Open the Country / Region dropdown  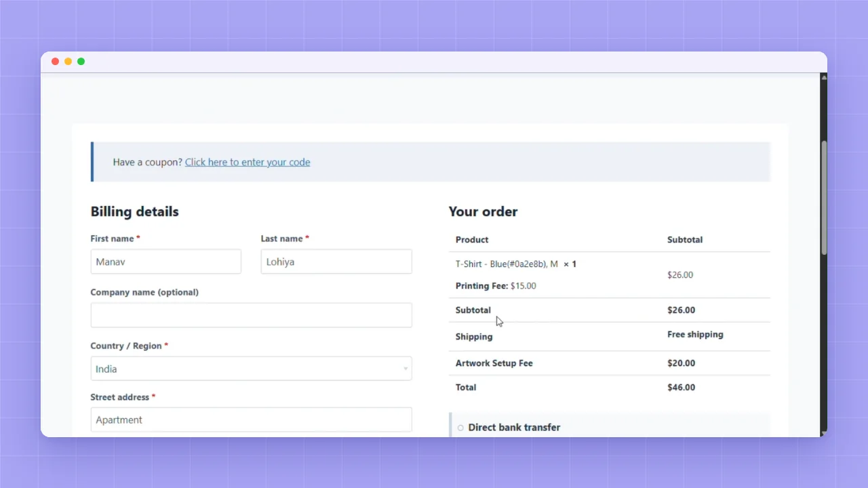tap(251, 369)
